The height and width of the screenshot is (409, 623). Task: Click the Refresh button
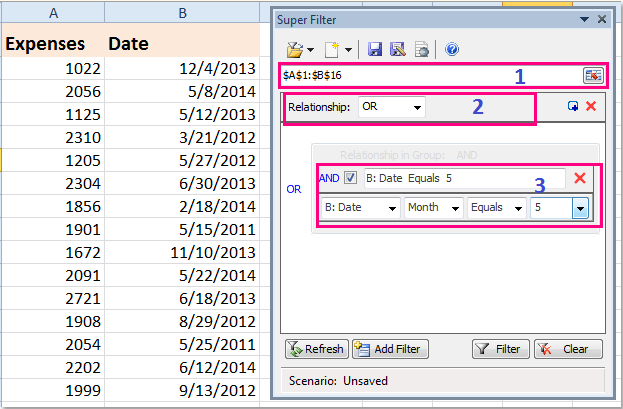[x=317, y=349]
